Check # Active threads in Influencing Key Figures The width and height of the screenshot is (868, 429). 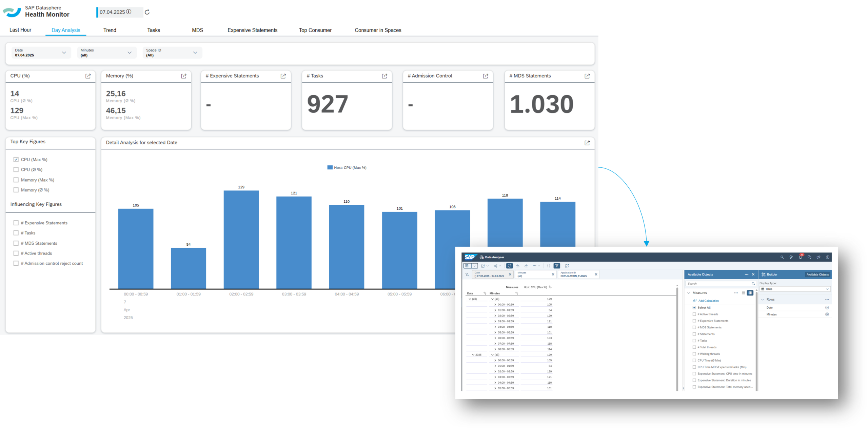coord(16,253)
